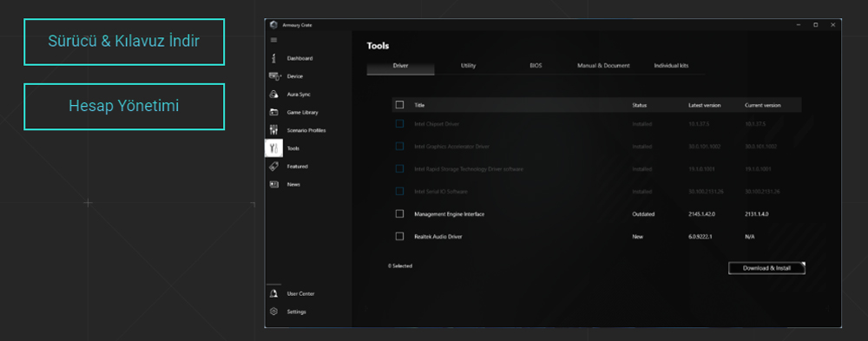The image size is (868, 341).
Task: Click the Sürücü & Kılavuz İndir button
Action: [124, 42]
